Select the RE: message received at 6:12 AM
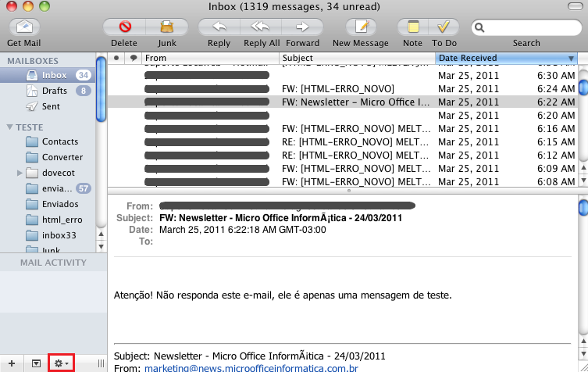588x372 pixels. [343, 156]
